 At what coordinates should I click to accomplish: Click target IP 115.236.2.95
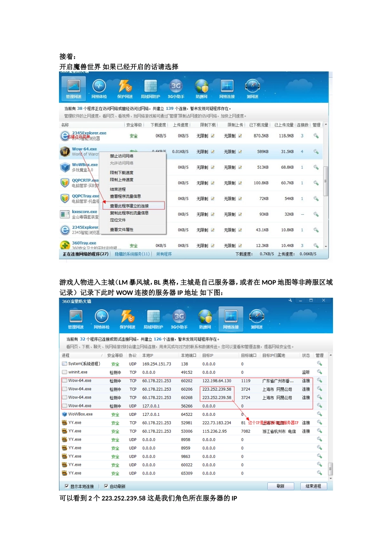point(215,431)
